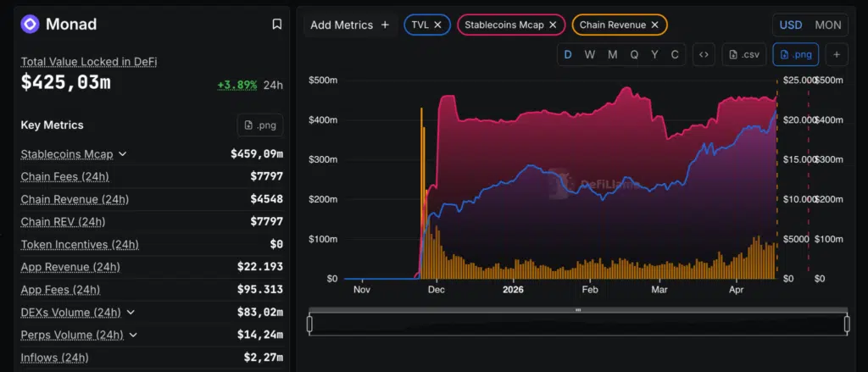Expand Stablecoins Mcap details
Screen dimensions: 868x372
coord(123,154)
